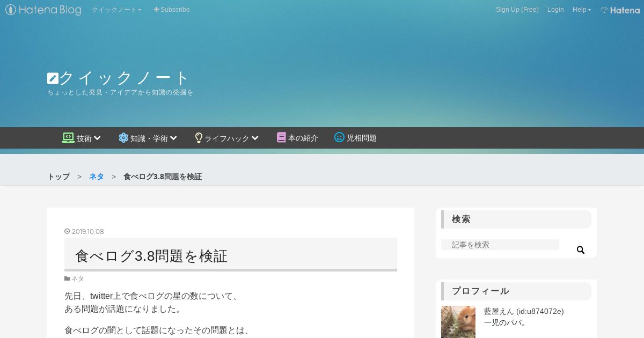The width and height of the screenshot is (644, 338).
Task: Open the クイックノート dropdown in top bar
Action: click(x=116, y=10)
